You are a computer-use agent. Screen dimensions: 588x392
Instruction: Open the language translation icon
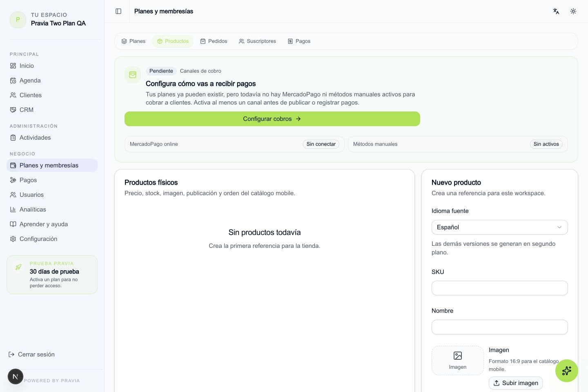coord(556,11)
